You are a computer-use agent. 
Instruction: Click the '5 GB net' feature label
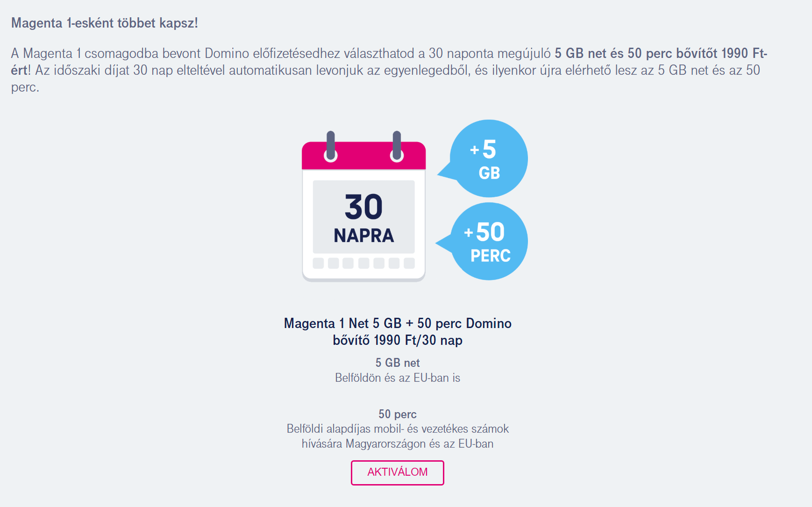[x=398, y=363]
